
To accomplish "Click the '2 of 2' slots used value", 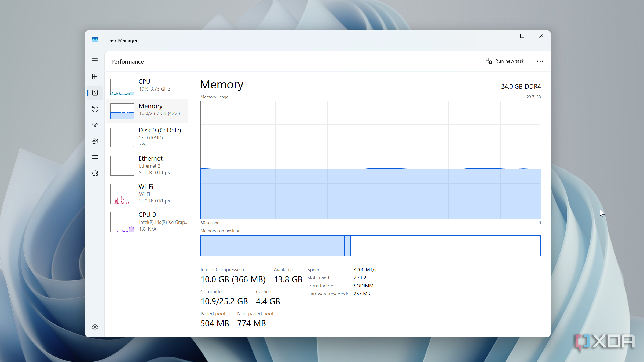I will [x=360, y=278].
